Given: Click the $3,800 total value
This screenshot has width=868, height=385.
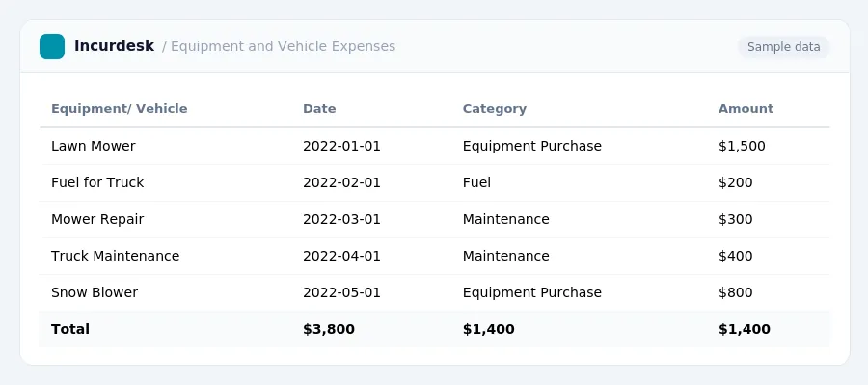Looking at the screenshot, I should pos(329,329).
